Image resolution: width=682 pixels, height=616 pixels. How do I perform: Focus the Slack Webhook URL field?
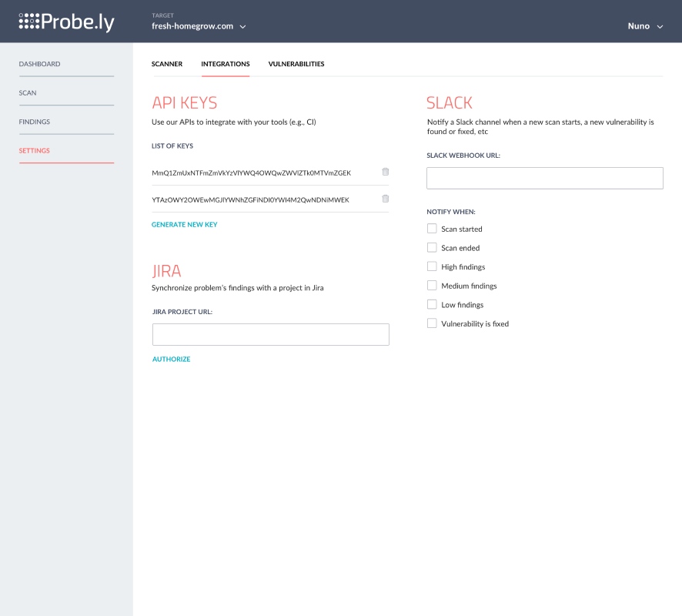pyautogui.click(x=544, y=178)
